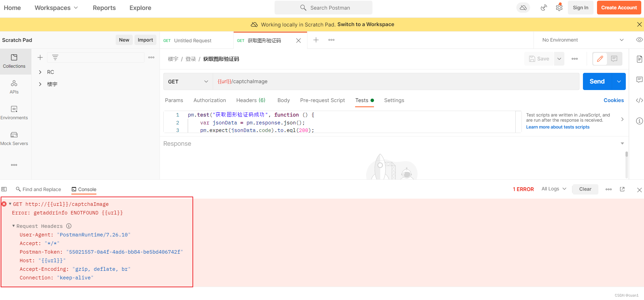Go to Home
The image size is (644, 300).
point(12,8)
